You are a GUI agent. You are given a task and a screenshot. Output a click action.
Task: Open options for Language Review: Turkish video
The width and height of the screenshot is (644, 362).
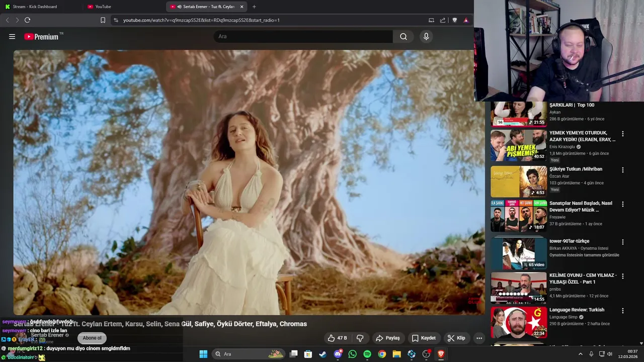[x=623, y=311]
